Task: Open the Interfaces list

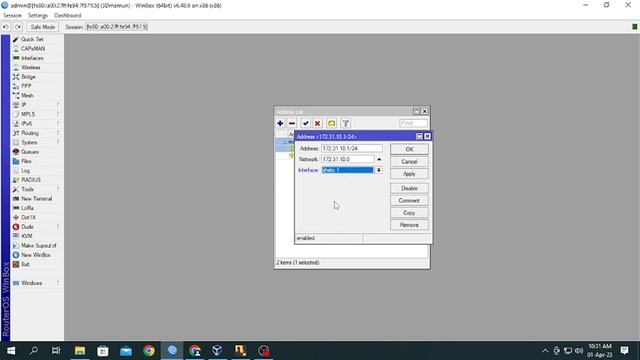Action: (x=32, y=58)
